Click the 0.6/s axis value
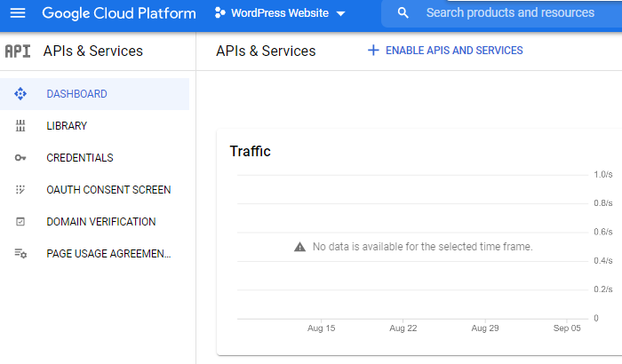This screenshot has width=622, height=364. coord(603,232)
